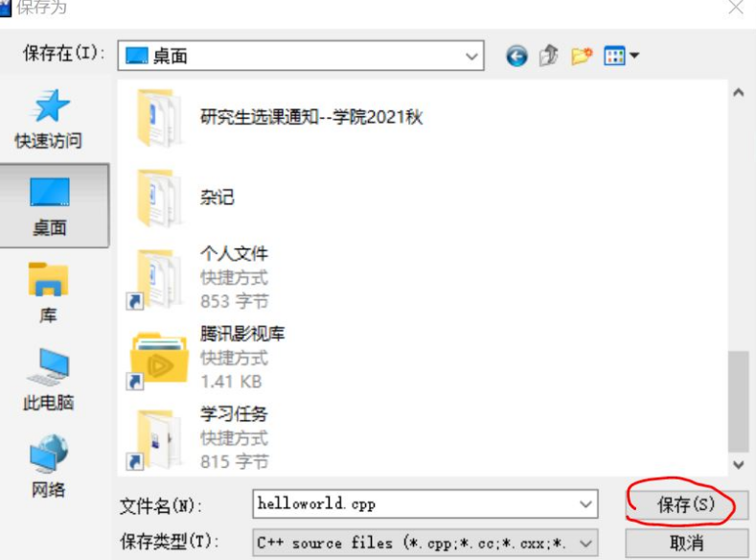Open 此电脑 from the sidebar
Viewport: 756px width, 560px height.
(x=48, y=379)
